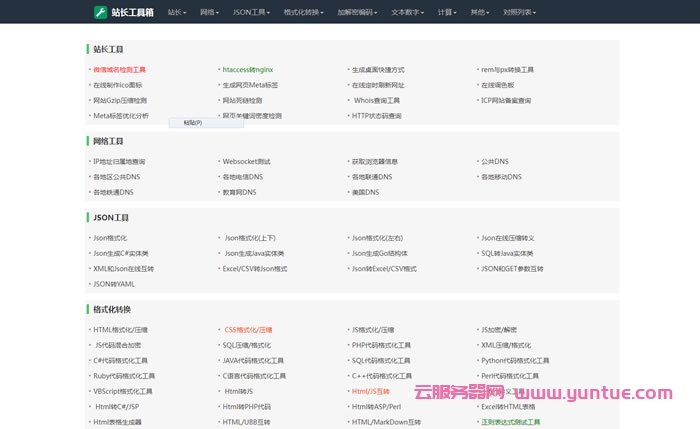
Task: Open the 站长 dropdown in the navbar
Action: pyautogui.click(x=177, y=13)
